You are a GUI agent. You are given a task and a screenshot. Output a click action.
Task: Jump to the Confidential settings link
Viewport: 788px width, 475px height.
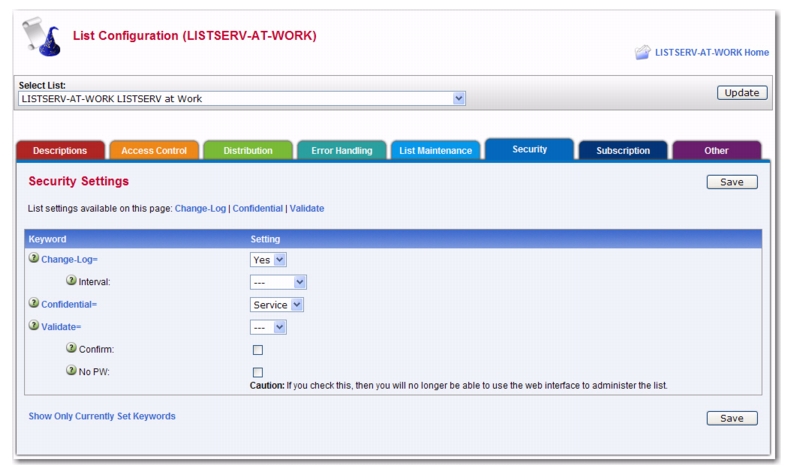tap(257, 208)
